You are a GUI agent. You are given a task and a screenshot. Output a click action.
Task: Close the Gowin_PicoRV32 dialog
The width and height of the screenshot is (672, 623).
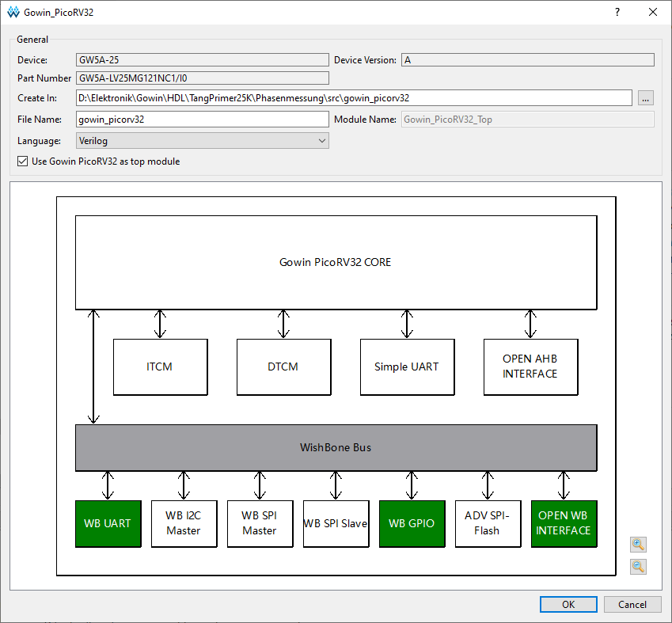coord(653,12)
